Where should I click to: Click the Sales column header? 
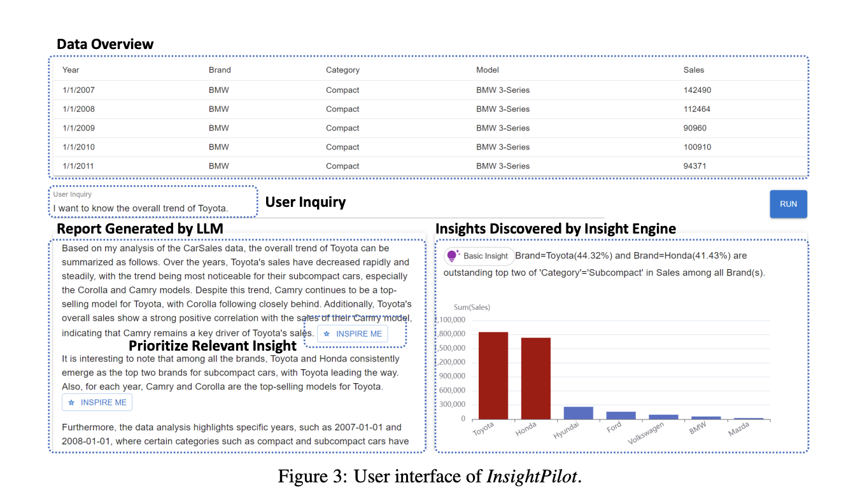tap(694, 70)
